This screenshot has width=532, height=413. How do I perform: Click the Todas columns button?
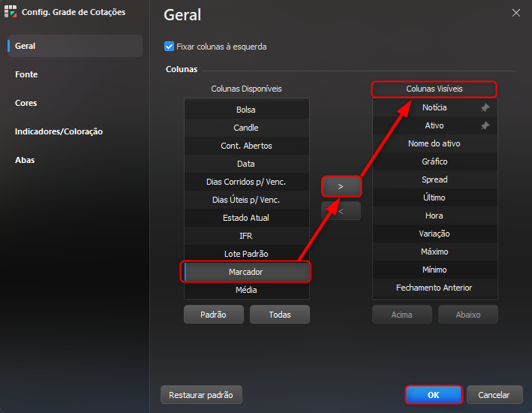point(280,315)
